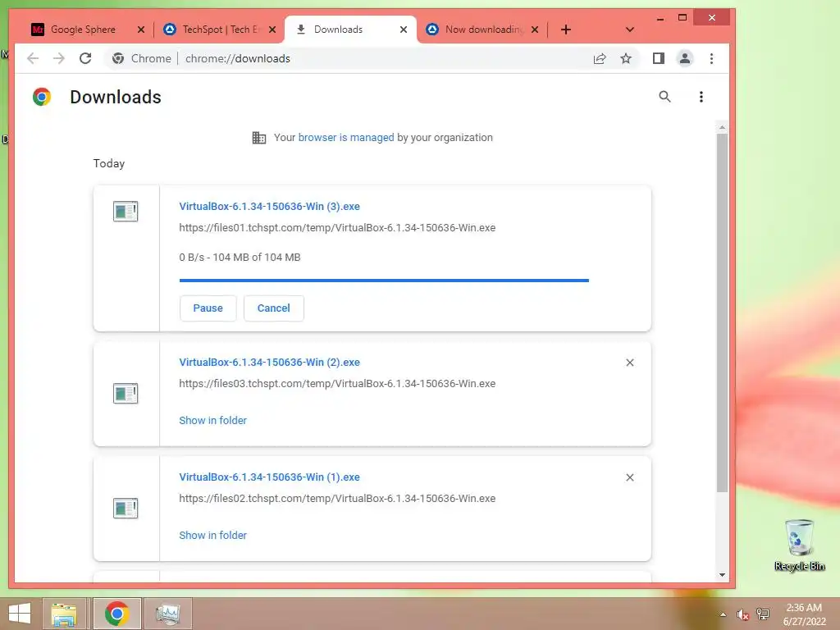
Task: Close the TechSpot tab
Action: coord(272,30)
